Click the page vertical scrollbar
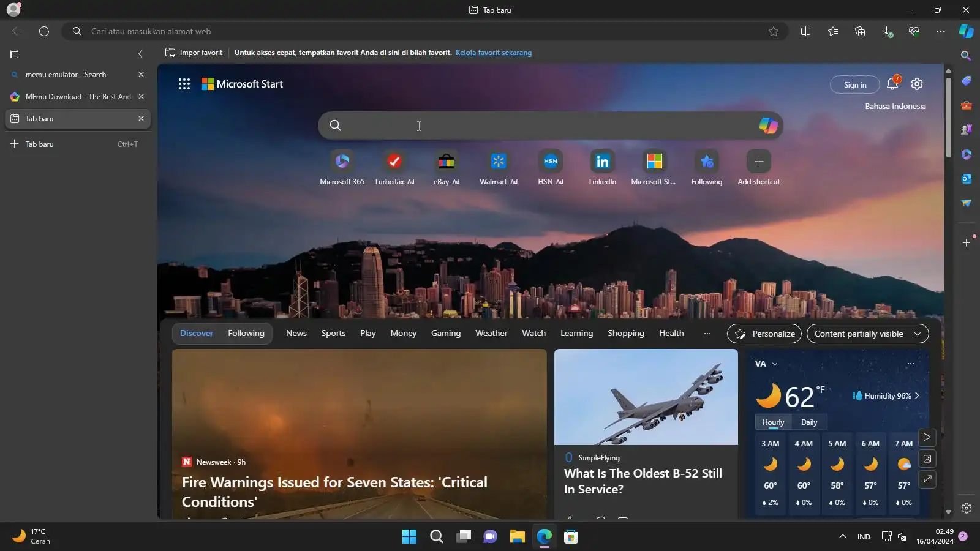 coord(948,116)
